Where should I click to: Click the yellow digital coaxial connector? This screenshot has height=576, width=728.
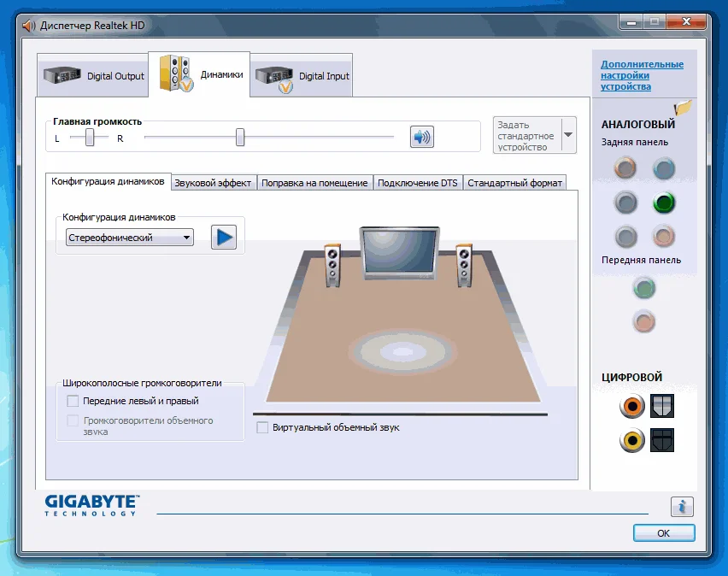pyautogui.click(x=632, y=440)
